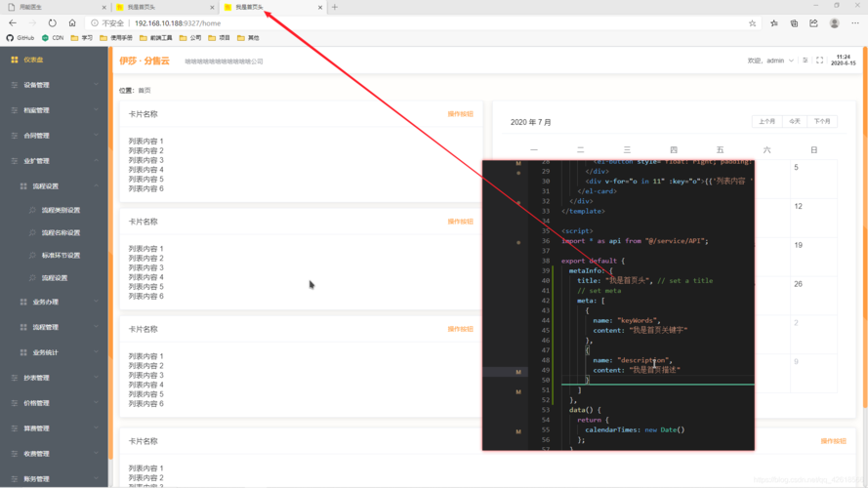Screen dimensions: 868x488
Task: Open the 使用手册 bookmark folder
Action: 116,38
